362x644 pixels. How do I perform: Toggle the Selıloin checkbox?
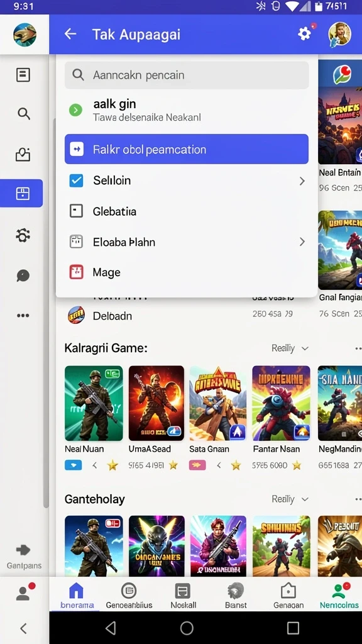(x=76, y=180)
